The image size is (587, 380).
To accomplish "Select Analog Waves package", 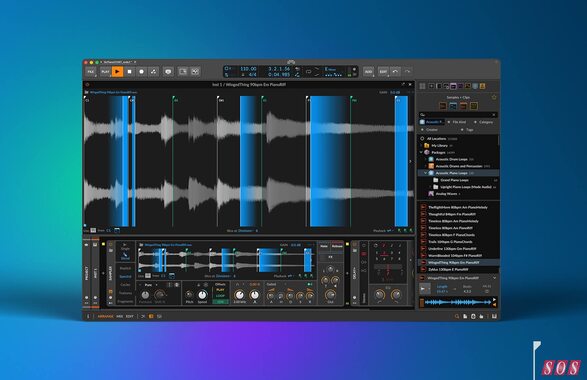I will (458, 194).
